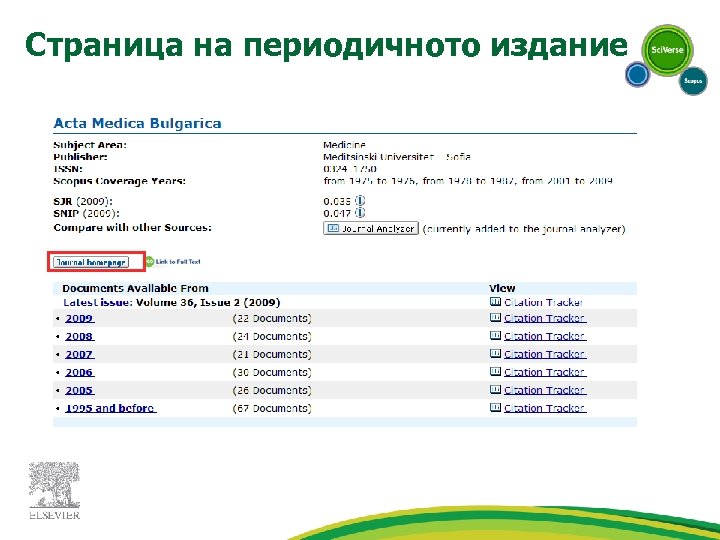Image resolution: width=720 pixels, height=540 pixels.
Task: Select the 'Volume 36, Issue 2 (2009)' text
Action: pyautogui.click(x=208, y=302)
